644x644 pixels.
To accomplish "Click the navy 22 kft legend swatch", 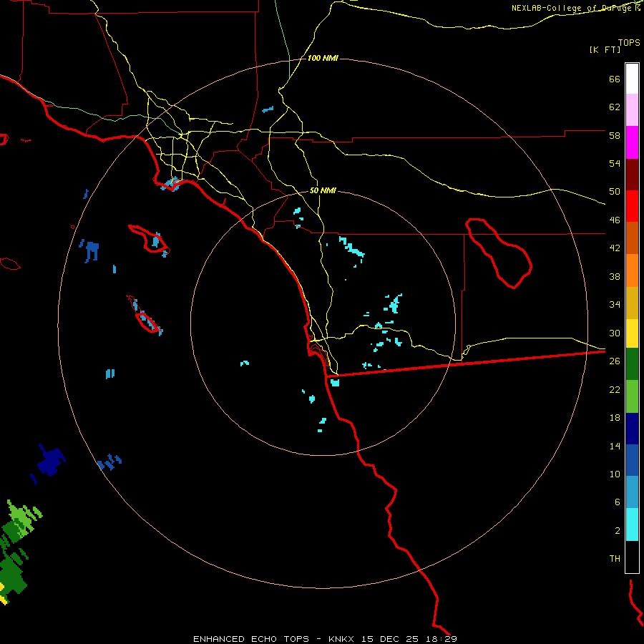I will (632, 429).
